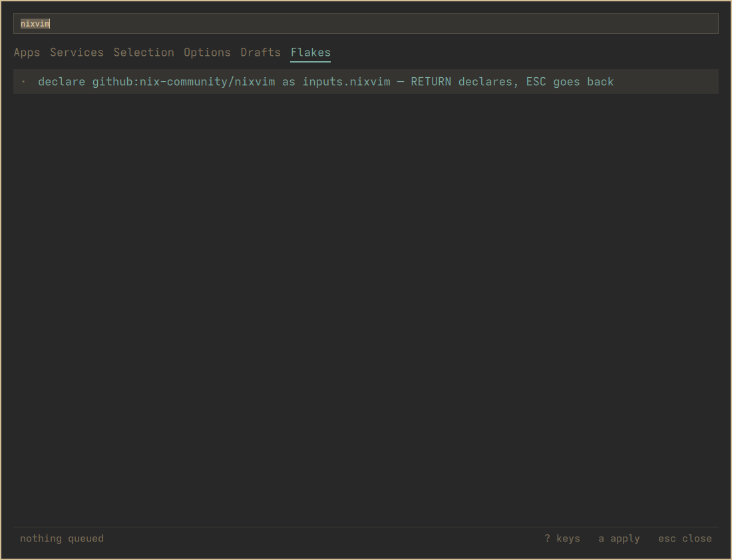Switch to the Apps tab
This screenshot has width=732, height=560.
27,53
